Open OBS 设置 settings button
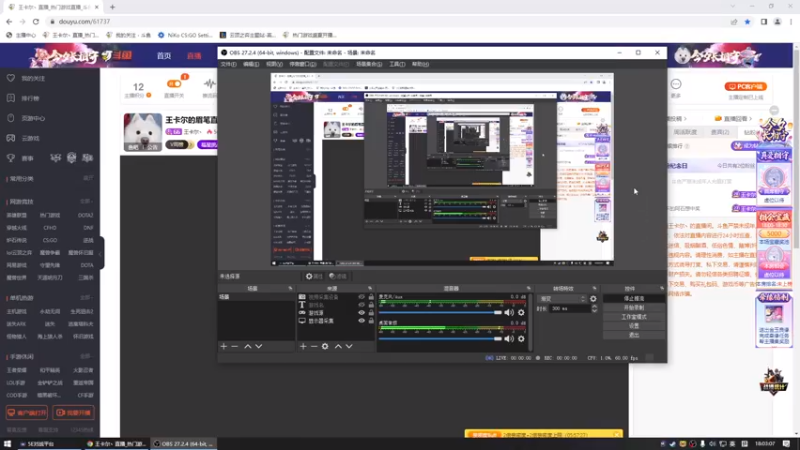The height and width of the screenshot is (450, 800). [x=634, y=326]
